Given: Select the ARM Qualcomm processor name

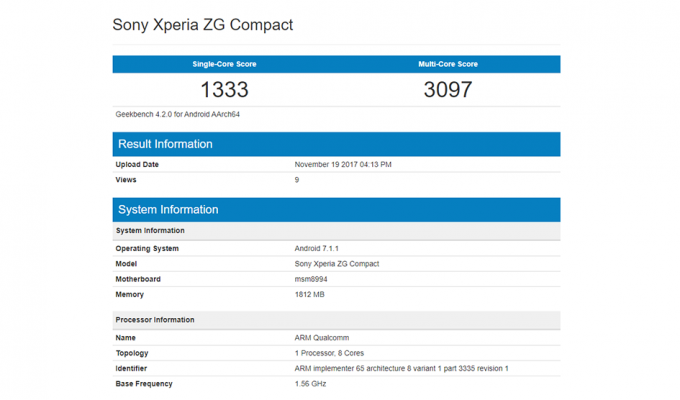Looking at the screenshot, I should (x=322, y=338).
